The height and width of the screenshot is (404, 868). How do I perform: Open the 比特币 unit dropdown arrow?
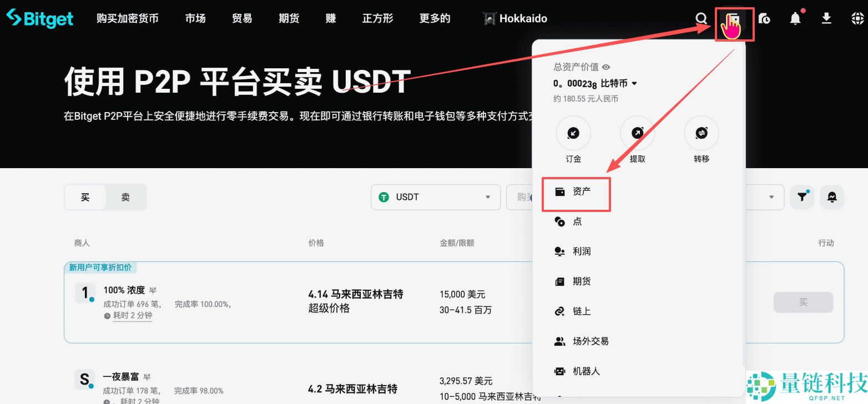click(635, 83)
